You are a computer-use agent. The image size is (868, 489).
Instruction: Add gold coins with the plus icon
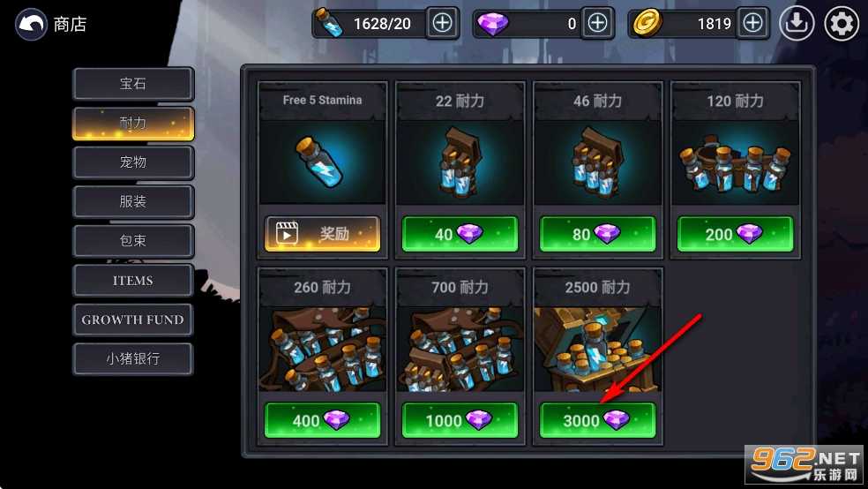752,23
